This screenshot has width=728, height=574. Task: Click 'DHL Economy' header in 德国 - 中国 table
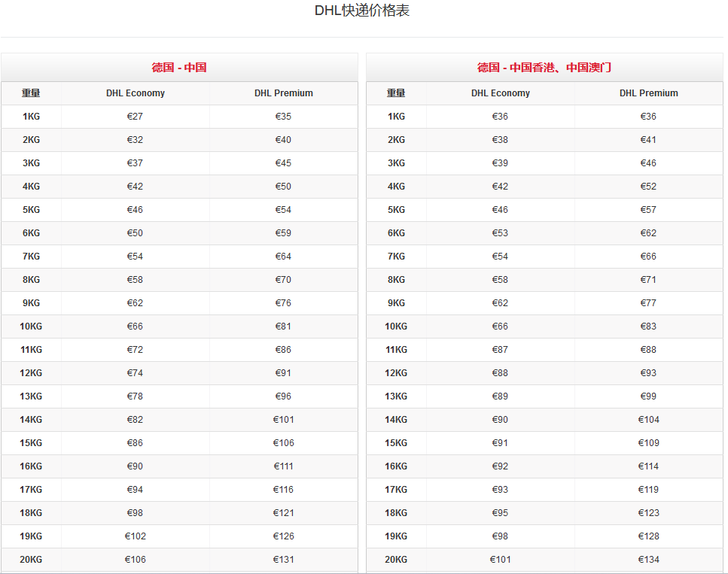click(x=135, y=93)
